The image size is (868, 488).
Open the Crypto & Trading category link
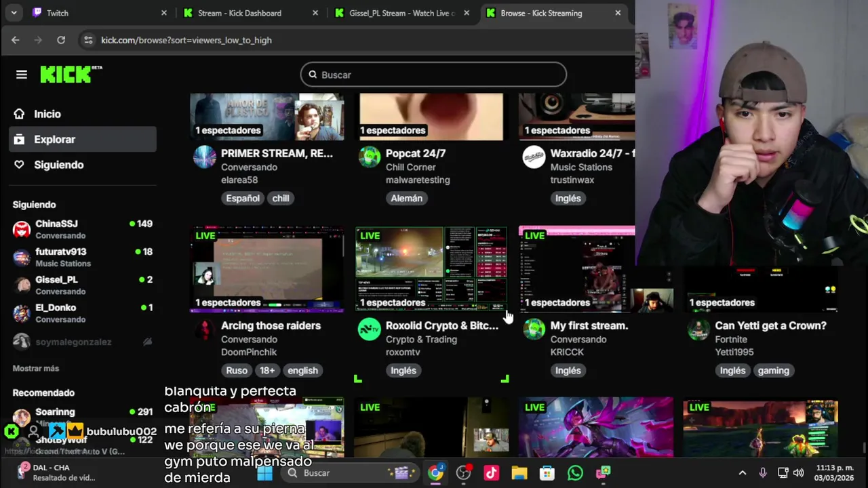point(421,339)
